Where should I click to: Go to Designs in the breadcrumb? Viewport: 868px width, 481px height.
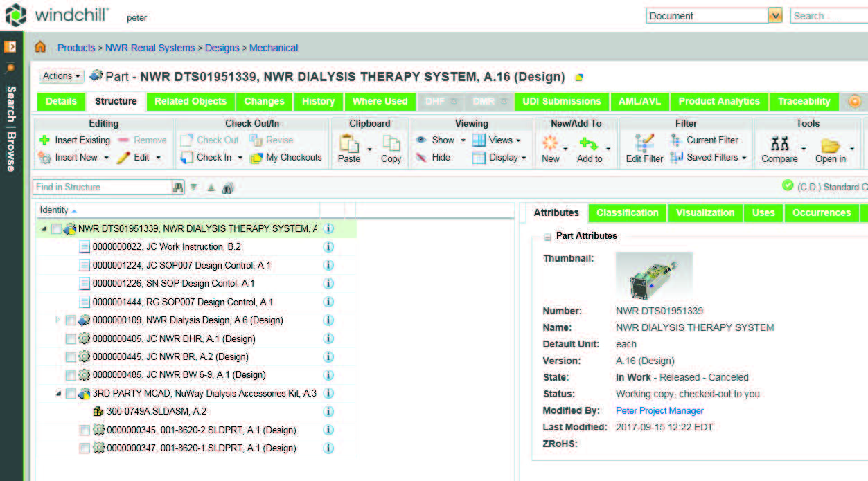(x=222, y=48)
